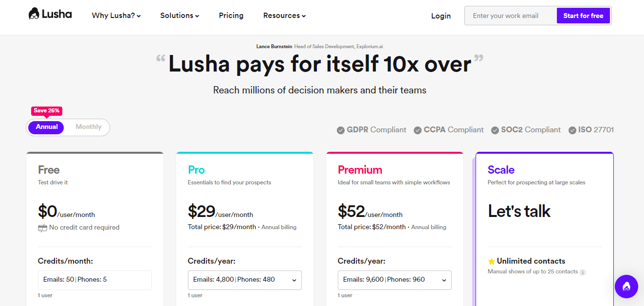Click the Login link

[x=441, y=16]
